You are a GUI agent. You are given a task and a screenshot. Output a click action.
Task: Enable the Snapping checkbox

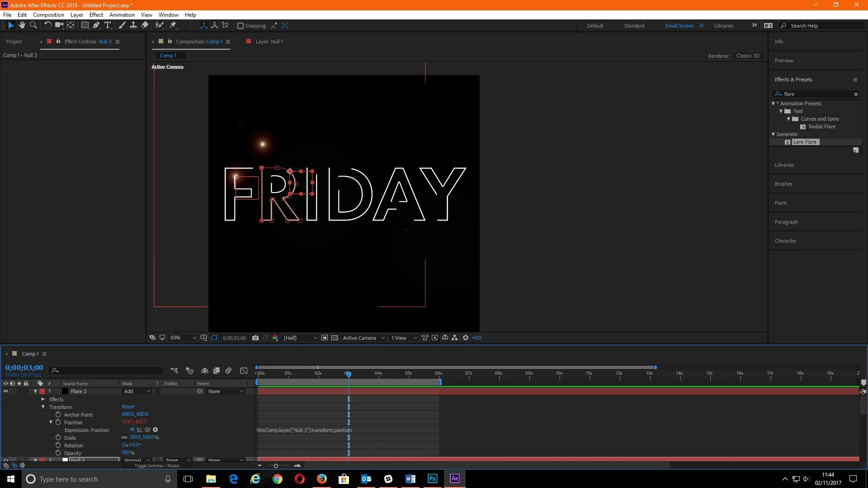[241, 26]
